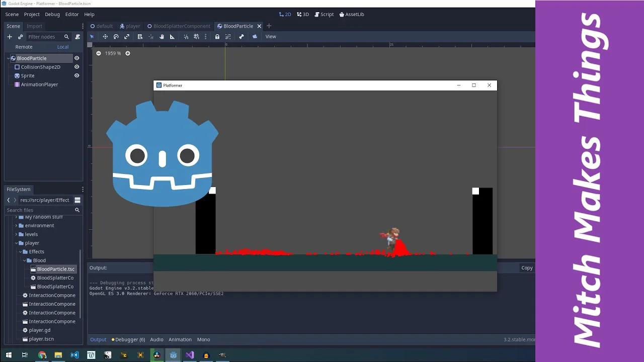Activate the Rotate mode tool
Screen dimensions: 644x362
point(116,36)
